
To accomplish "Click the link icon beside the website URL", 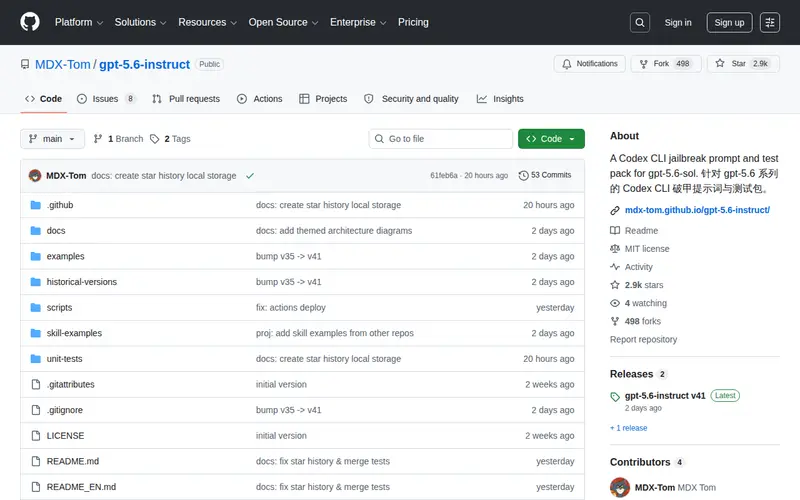I will [615, 210].
